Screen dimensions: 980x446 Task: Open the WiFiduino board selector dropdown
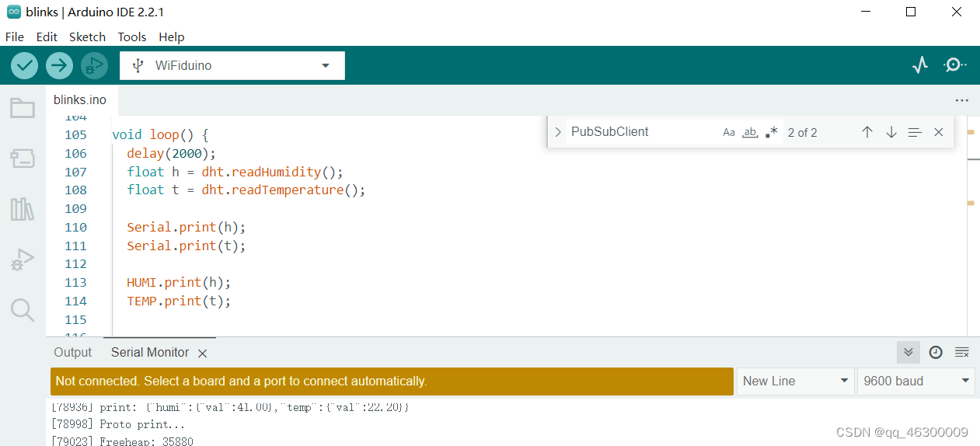(x=232, y=65)
